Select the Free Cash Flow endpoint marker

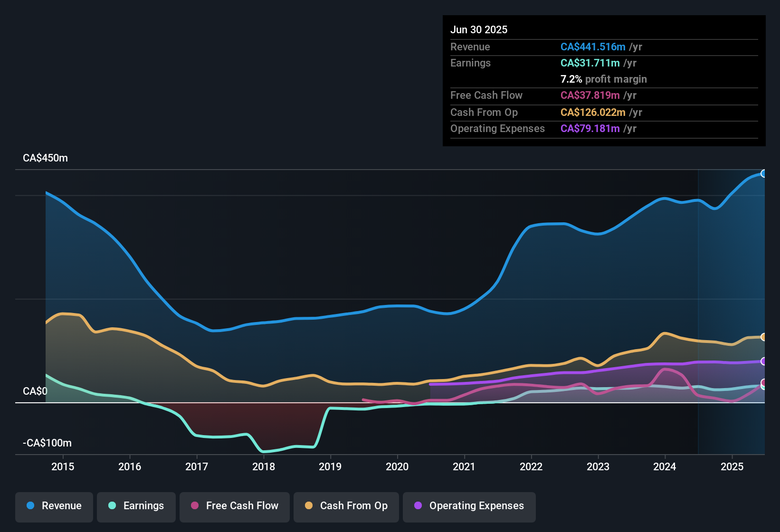[764, 382]
